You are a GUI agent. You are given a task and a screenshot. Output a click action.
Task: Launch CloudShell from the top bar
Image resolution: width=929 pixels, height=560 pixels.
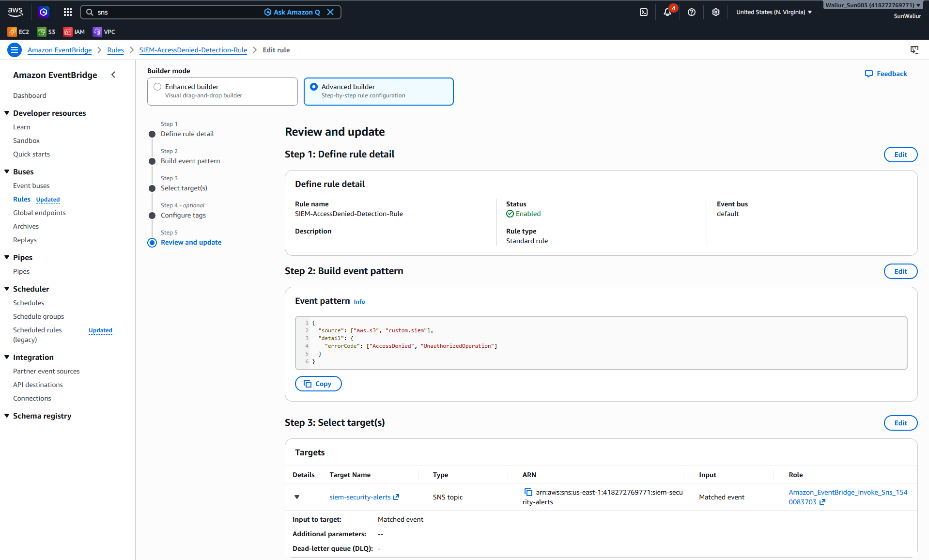(644, 12)
